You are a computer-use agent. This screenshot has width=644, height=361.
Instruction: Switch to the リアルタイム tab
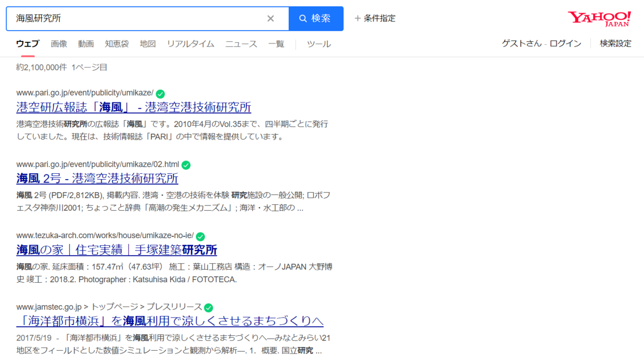point(191,44)
